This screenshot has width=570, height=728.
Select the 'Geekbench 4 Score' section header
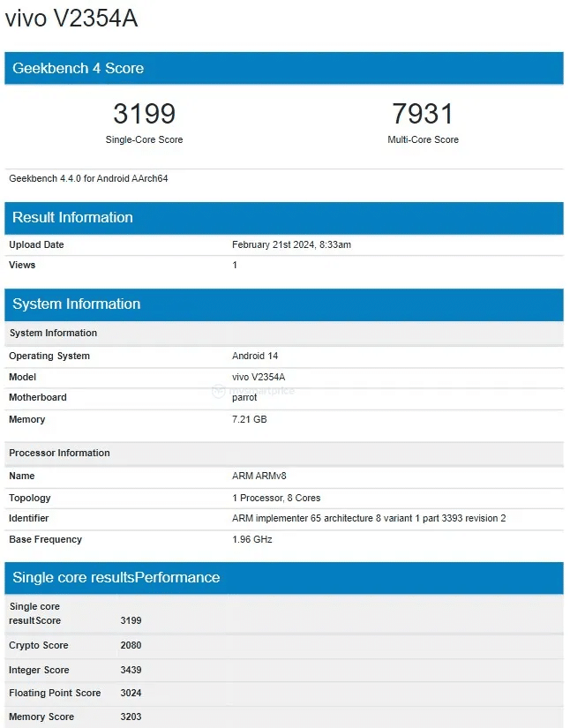tap(284, 68)
